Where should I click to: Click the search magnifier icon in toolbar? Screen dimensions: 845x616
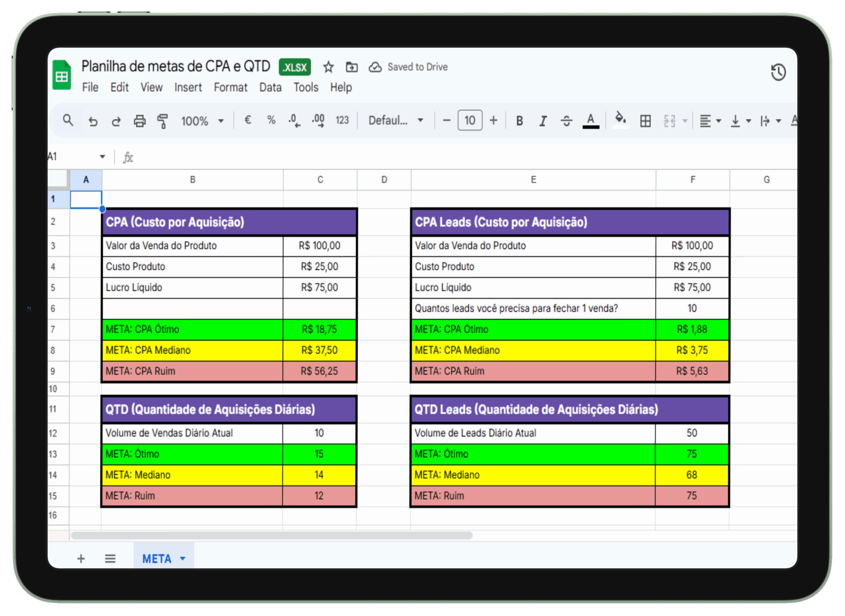point(68,120)
